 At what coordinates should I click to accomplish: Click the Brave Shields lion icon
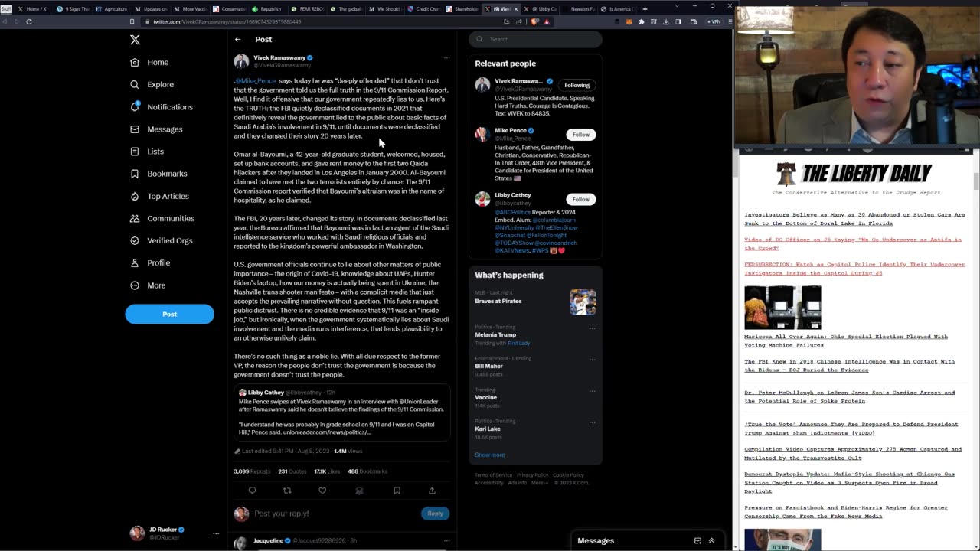coord(533,21)
